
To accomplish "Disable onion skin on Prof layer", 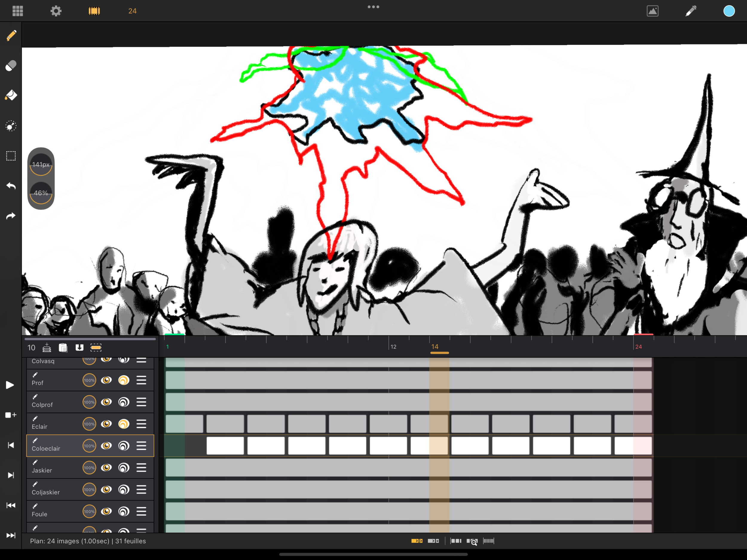I will 124,380.
